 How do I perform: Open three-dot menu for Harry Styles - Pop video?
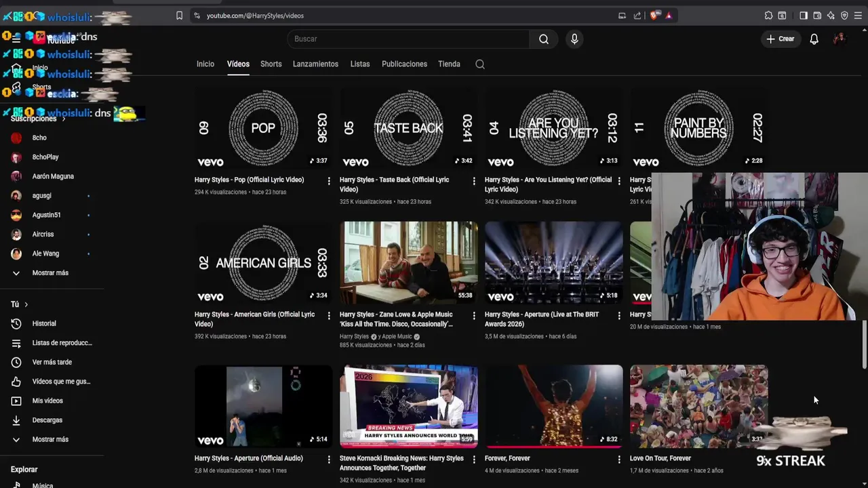click(x=329, y=181)
